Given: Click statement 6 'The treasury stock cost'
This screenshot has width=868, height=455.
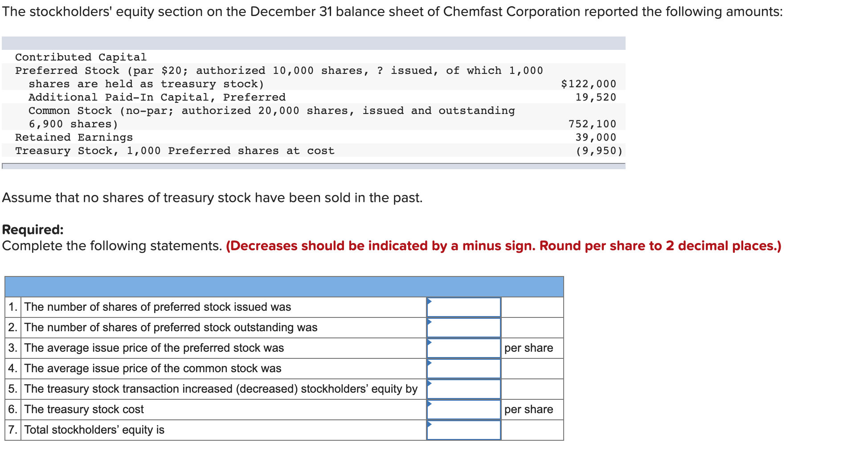Looking at the screenshot, I should tap(84, 410).
